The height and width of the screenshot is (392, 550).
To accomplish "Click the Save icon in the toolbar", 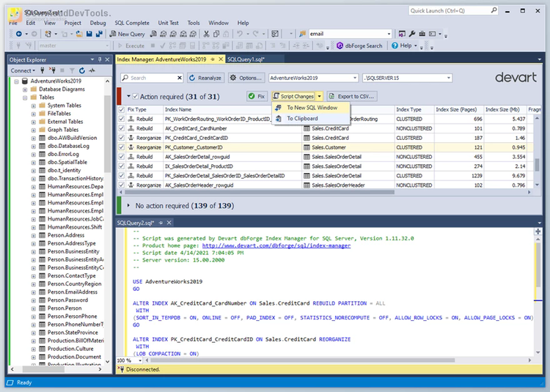I will tap(89, 34).
